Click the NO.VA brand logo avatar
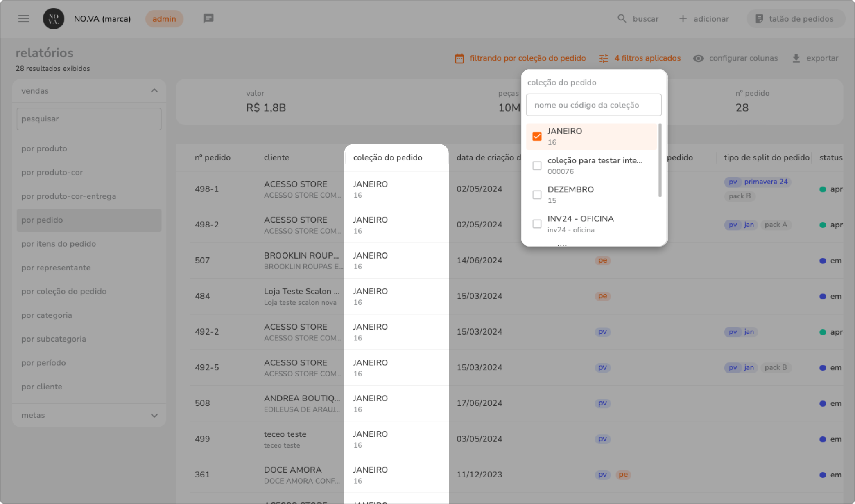Viewport: 855px width, 504px height. [54, 18]
